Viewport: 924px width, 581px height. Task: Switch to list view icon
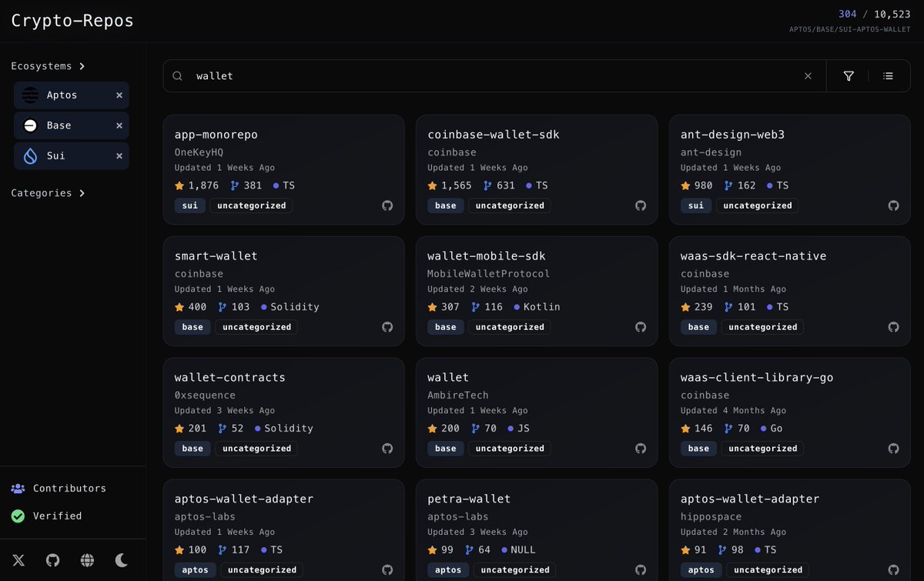889,76
